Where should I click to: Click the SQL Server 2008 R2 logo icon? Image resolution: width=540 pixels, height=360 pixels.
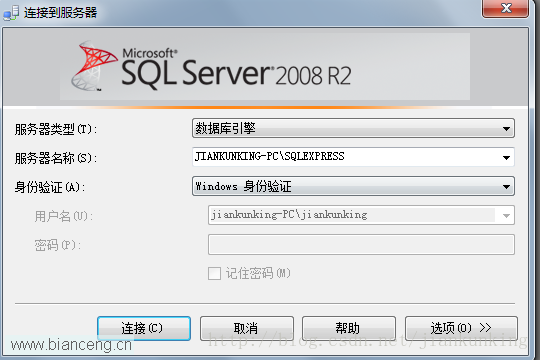tap(94, 66)
